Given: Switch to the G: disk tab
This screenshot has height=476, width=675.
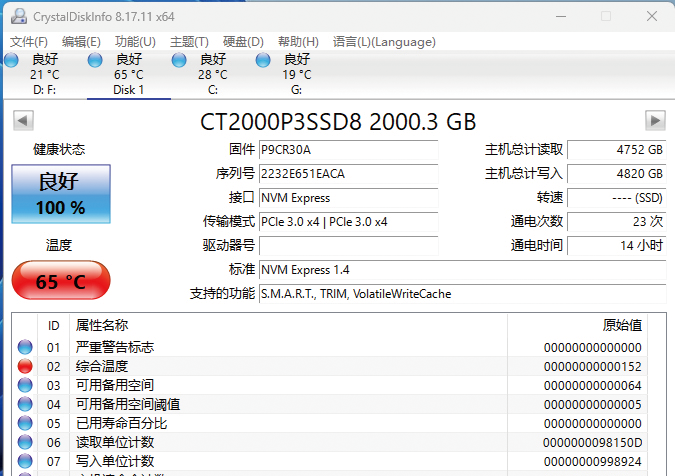Looking at the screenshot, I should click(297, 74).
